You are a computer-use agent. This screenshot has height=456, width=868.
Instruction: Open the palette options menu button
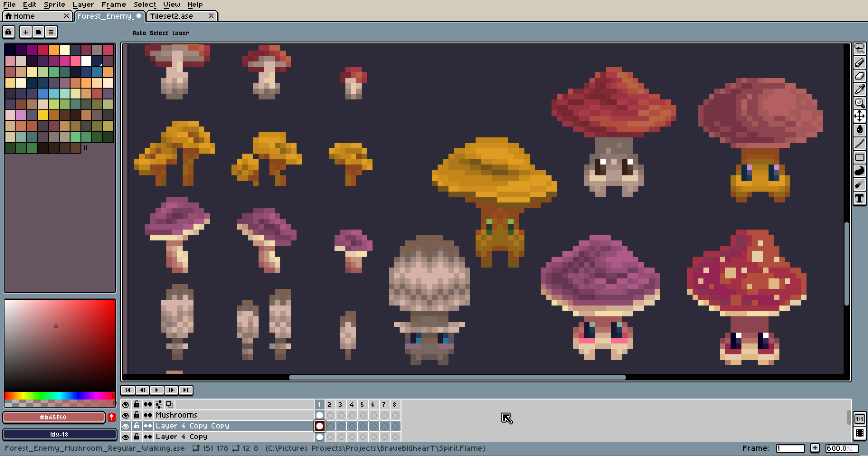tap(51, 32)
